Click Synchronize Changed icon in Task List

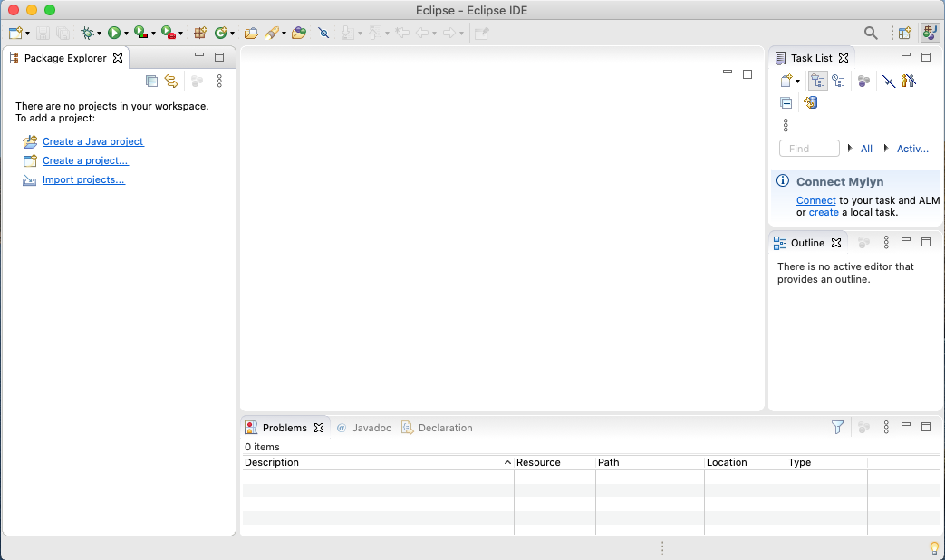click(x=811, y=103)
